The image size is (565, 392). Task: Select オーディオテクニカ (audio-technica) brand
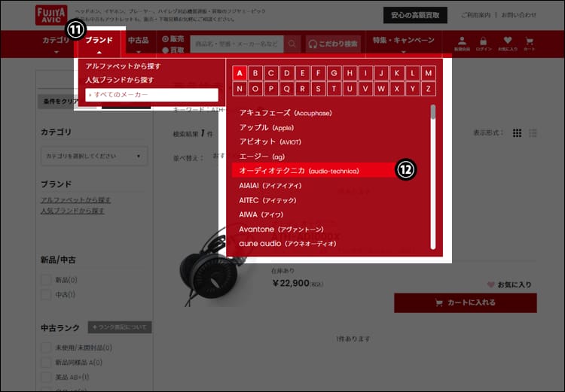tap(314, 171)
